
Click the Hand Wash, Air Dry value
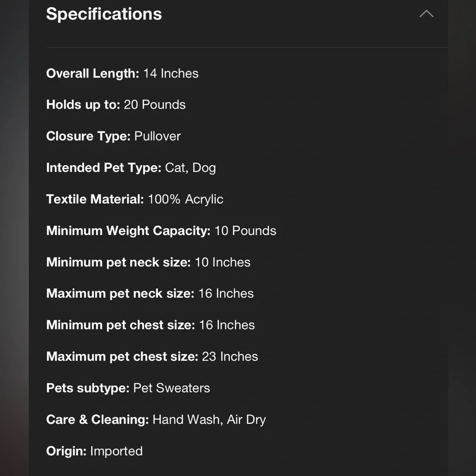pos(209,420)
